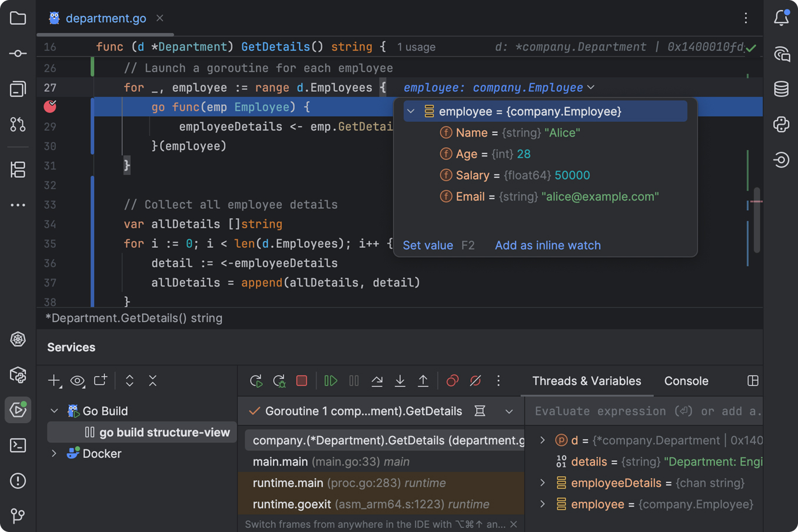Screen dimensions: 798x532
Task: Open the Database tool window icon
Action: 781,89
